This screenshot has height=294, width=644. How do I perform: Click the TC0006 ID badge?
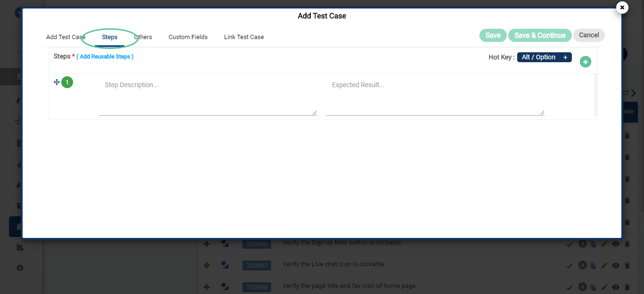pyautogui.click(x=257, y=244)
